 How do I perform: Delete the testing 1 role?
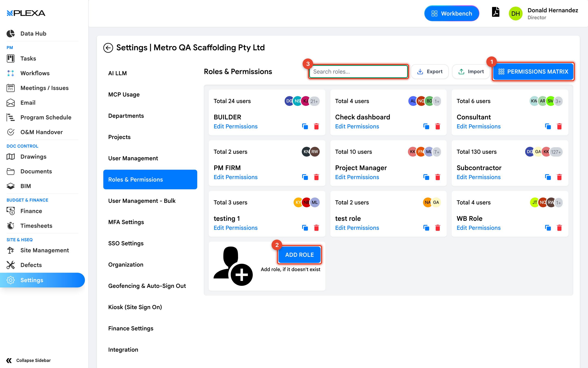click(x=316, y=228)
